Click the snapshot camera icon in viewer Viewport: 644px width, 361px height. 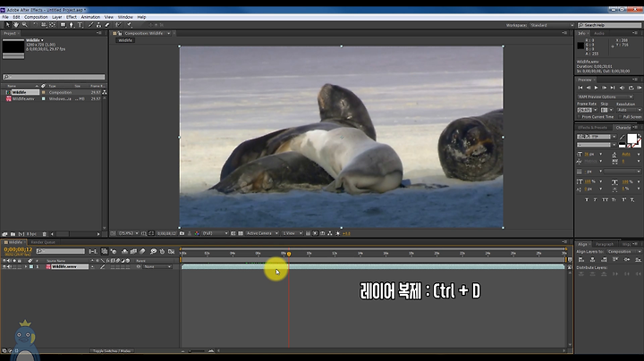(181, 233)
